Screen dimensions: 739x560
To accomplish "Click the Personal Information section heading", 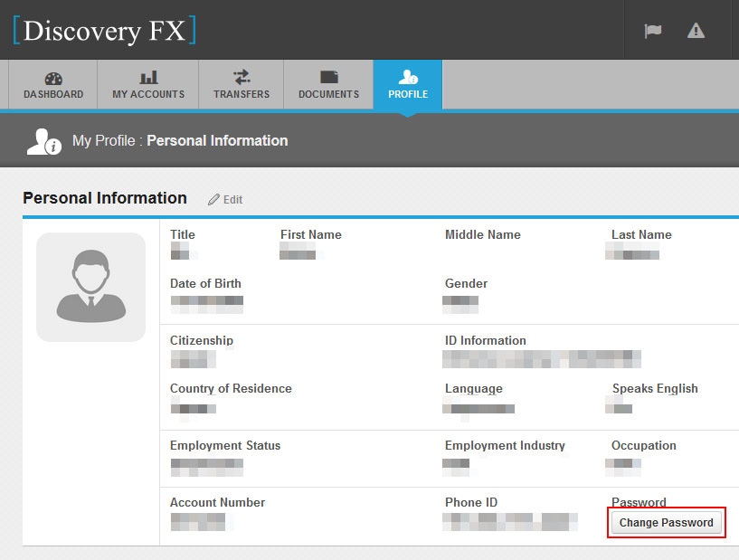I will 105,198.
